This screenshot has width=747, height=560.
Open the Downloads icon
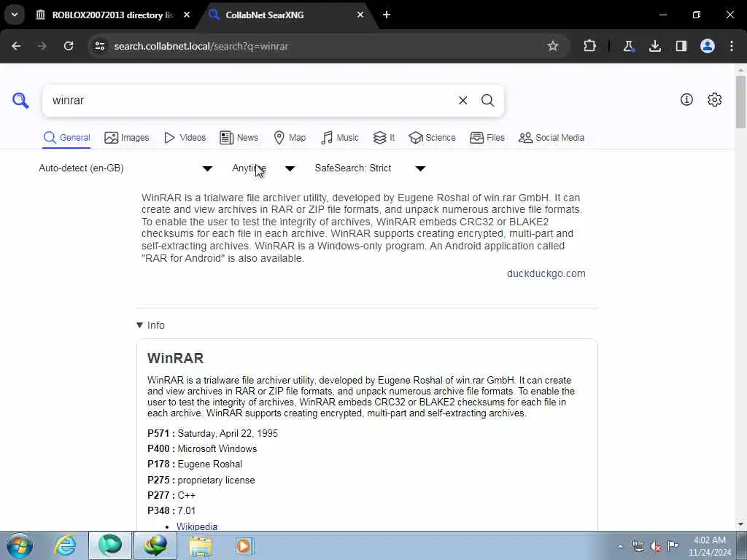coord(655,46)
